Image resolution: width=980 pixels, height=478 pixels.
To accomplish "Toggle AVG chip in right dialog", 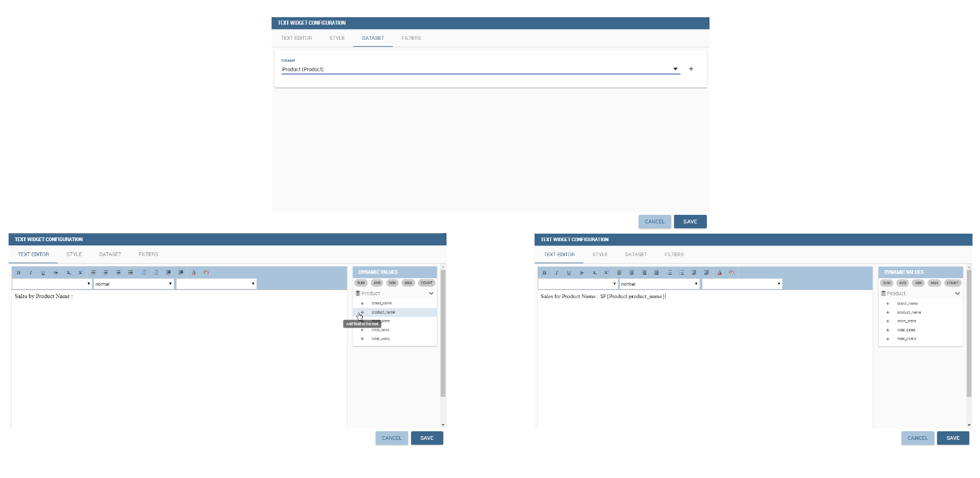I will 903,283.
